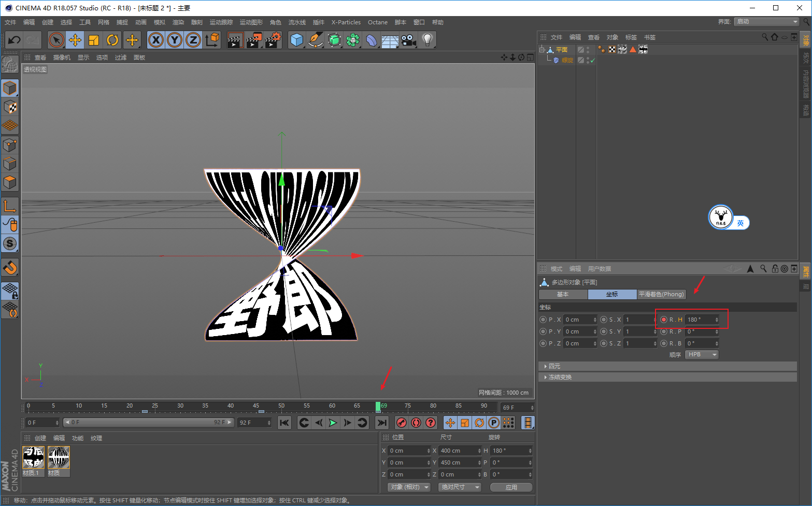
Task: Toggle Z axis lock
Action: coord(193,40)
